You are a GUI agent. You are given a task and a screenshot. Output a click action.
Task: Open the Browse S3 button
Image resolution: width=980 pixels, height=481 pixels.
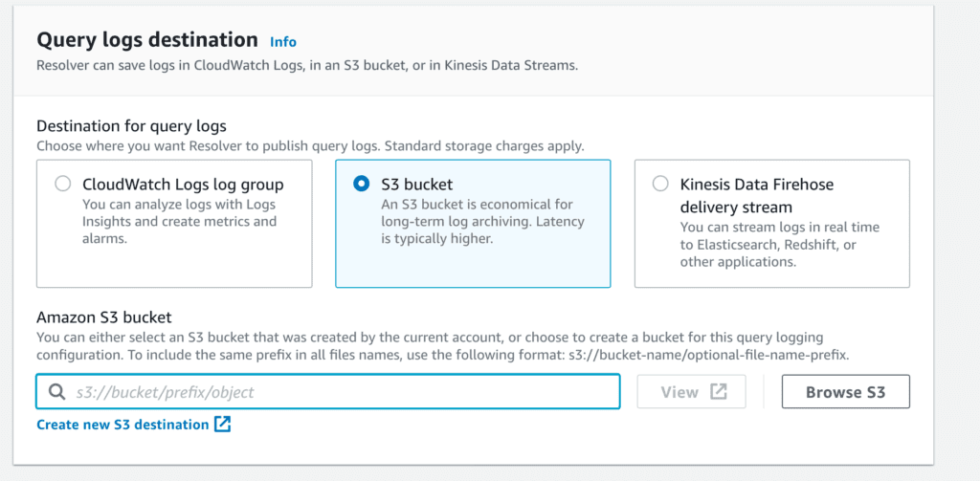(846, 392)
